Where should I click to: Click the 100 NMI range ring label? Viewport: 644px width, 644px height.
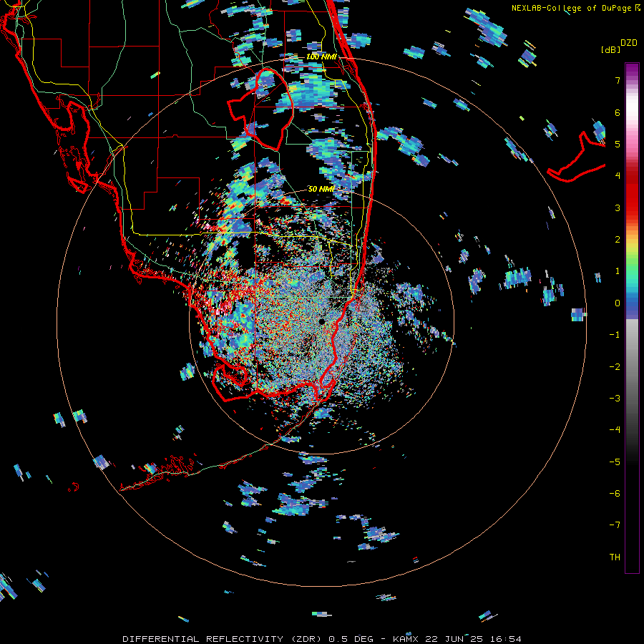(x=321, y=57)
